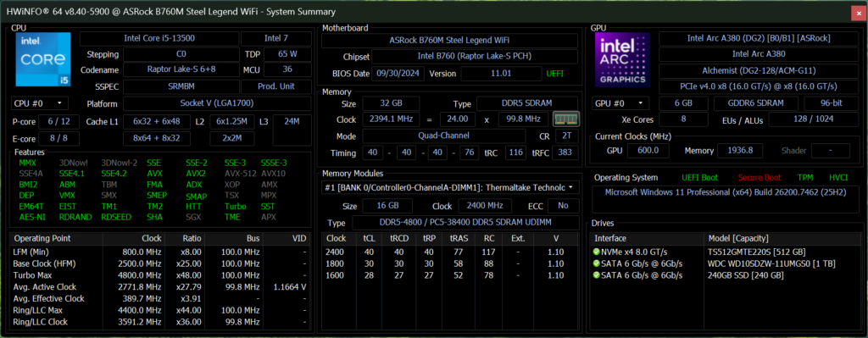Click the RDSEED feature label
Image resolution: width=868 pixels, height=338 pixels.
tap(116, 217)
